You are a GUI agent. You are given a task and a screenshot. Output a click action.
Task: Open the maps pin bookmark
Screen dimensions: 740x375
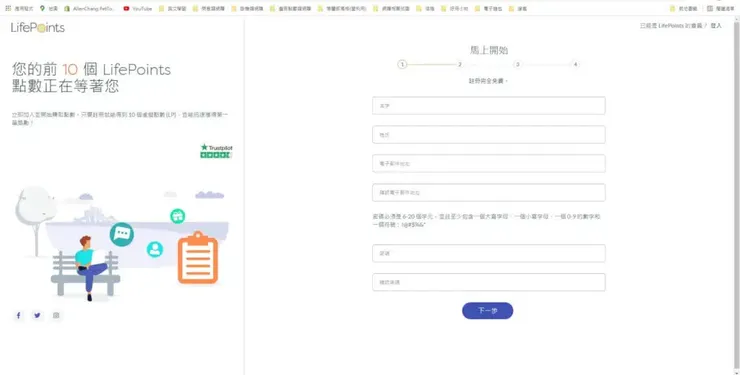click(49, 8)
